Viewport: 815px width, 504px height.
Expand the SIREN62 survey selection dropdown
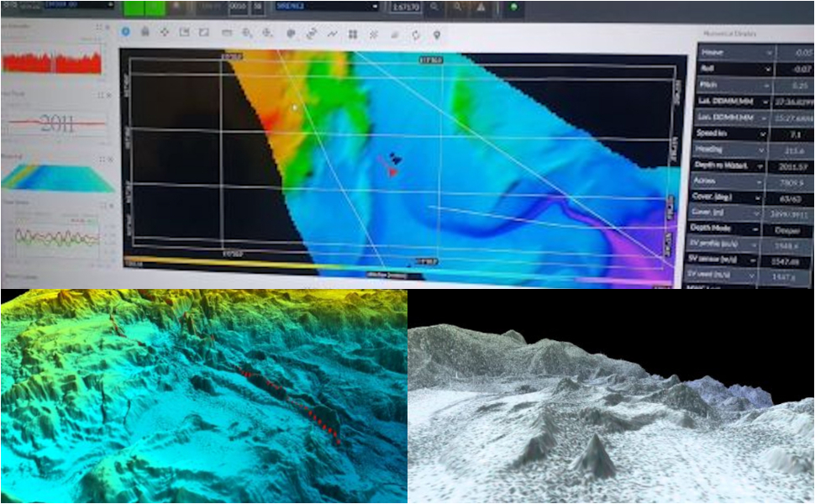click(375, 7)
